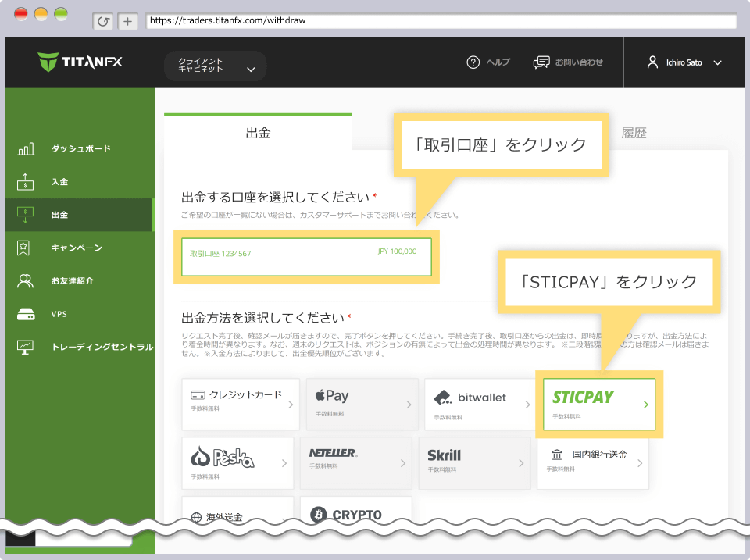Viewport: 750px width, 560px height.
Task: Click the Ichiro Sato user name
Action: 684,62
